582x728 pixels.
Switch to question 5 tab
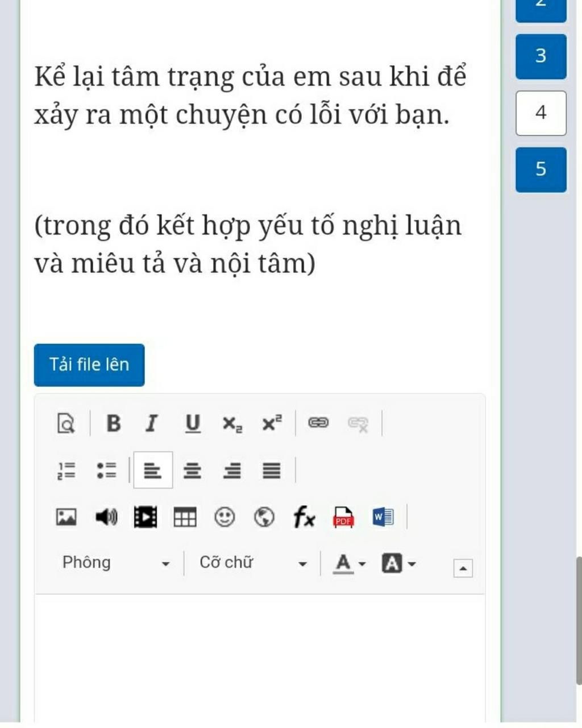point(540,169)
